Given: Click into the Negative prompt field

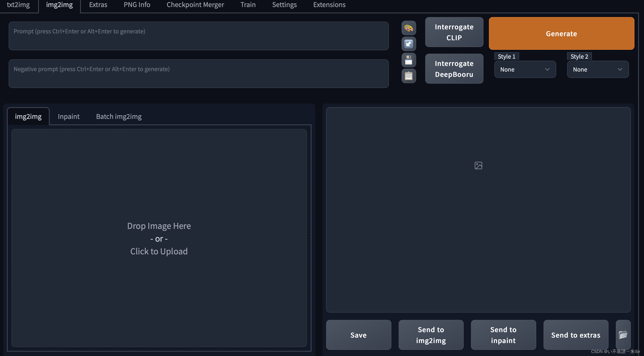Looking at the screenshot, I should coord(199,73).
